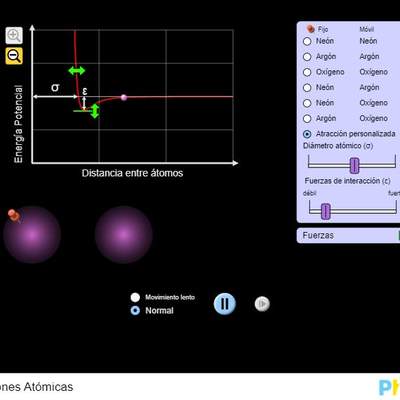
Task: Click the ε symbol on the graph
Action: (85, 91)
